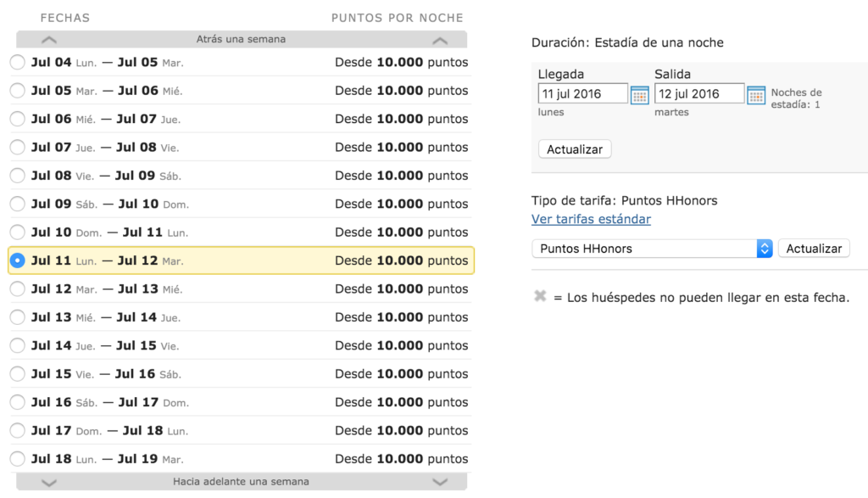This screenshot has width=868, height=498.
Task: Open the Puntos HHonors rate dropdown
Action: tap(652, 249)
